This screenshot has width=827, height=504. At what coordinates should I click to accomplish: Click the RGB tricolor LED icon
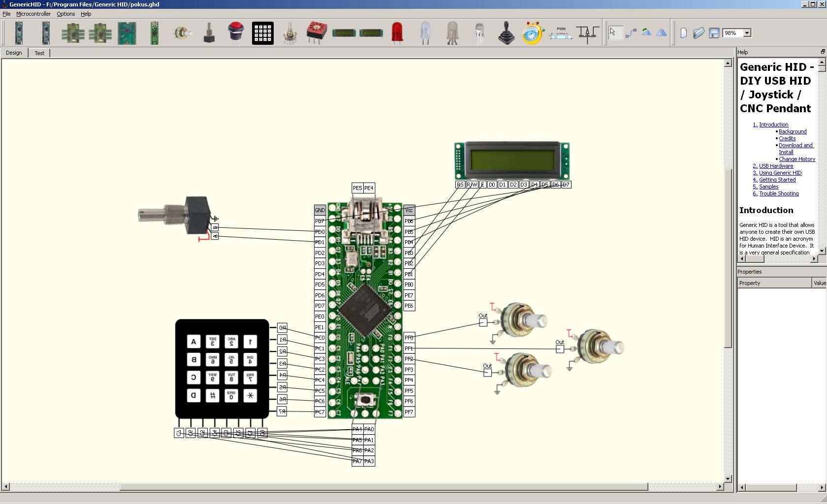(x=479, y=33)
